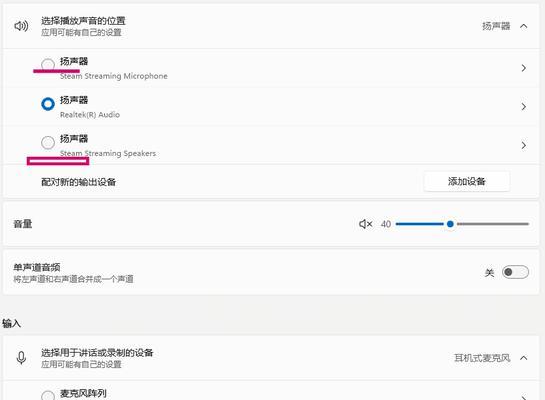Image resolution: width=545 pixels, height=400 pixels.
Task: Click the microphone icon in input section
Action: click(21, 358)
